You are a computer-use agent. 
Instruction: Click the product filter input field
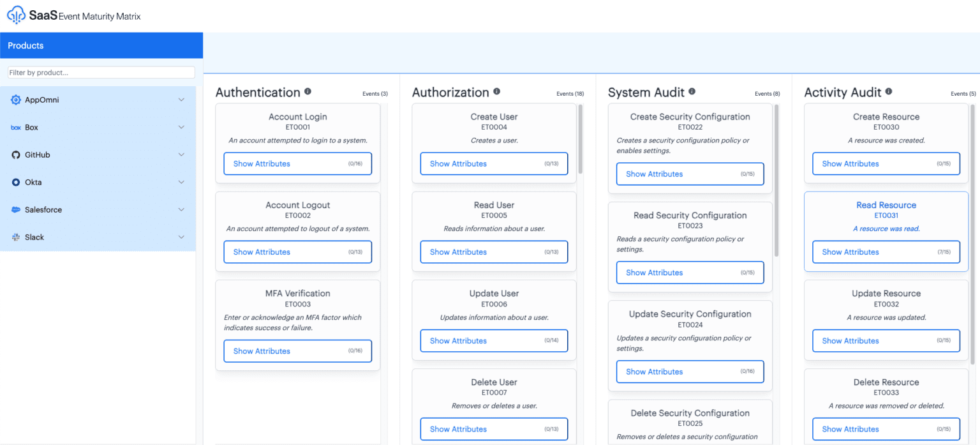point(100,72)
